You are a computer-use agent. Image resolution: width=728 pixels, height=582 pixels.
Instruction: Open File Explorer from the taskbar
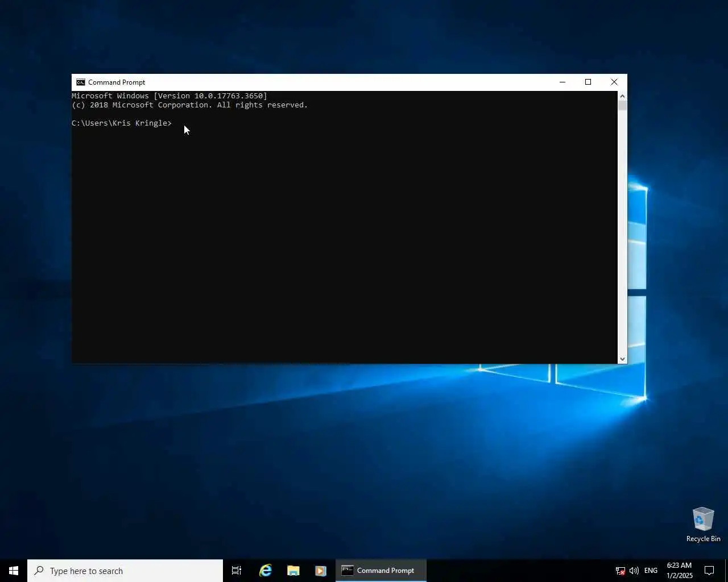[293, 571]
